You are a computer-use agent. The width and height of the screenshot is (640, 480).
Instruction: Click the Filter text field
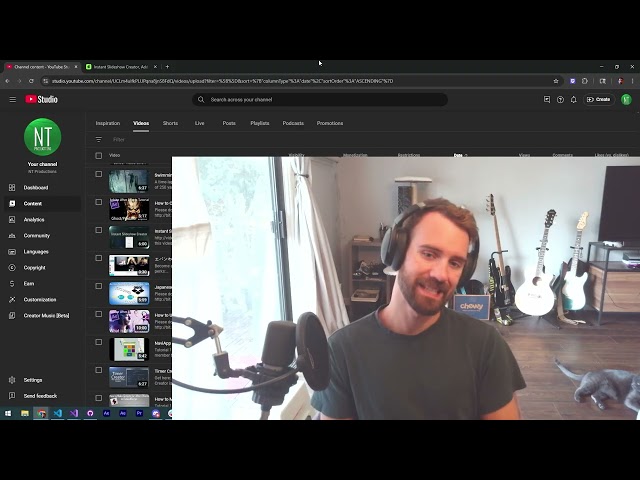119,140
